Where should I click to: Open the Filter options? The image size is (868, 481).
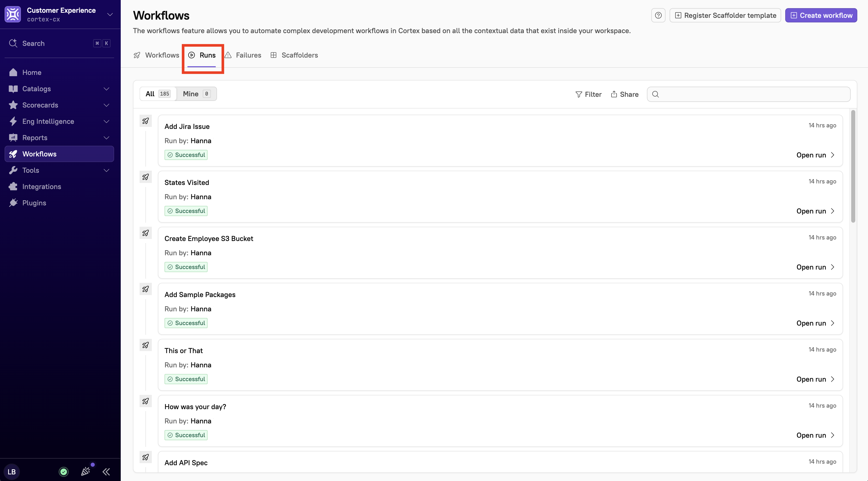pos(588,94)
